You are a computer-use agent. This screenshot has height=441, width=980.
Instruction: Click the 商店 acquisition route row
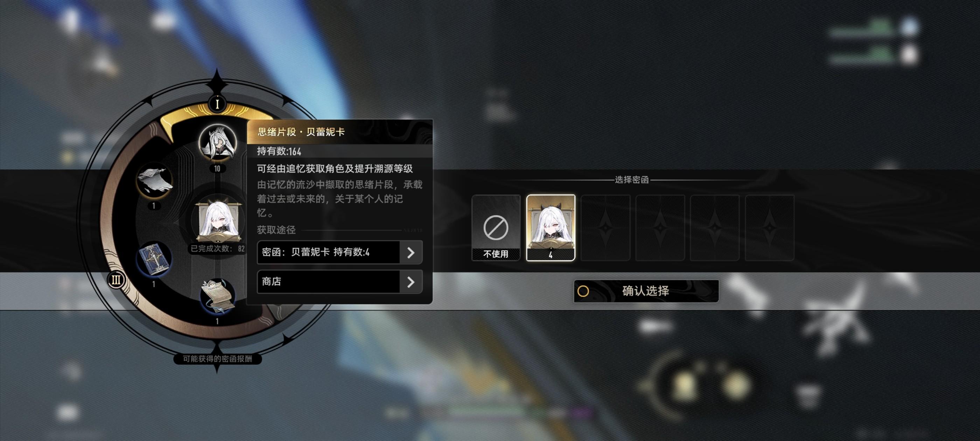tap(340, 282)
